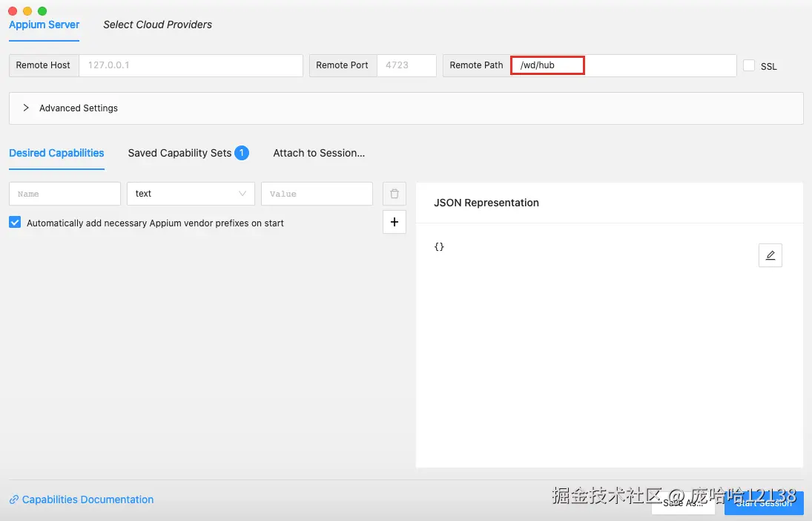The height and width of the screenshot is (521, 812).
Task: Open Capabilities Documentation link
Action: (82, 499)
